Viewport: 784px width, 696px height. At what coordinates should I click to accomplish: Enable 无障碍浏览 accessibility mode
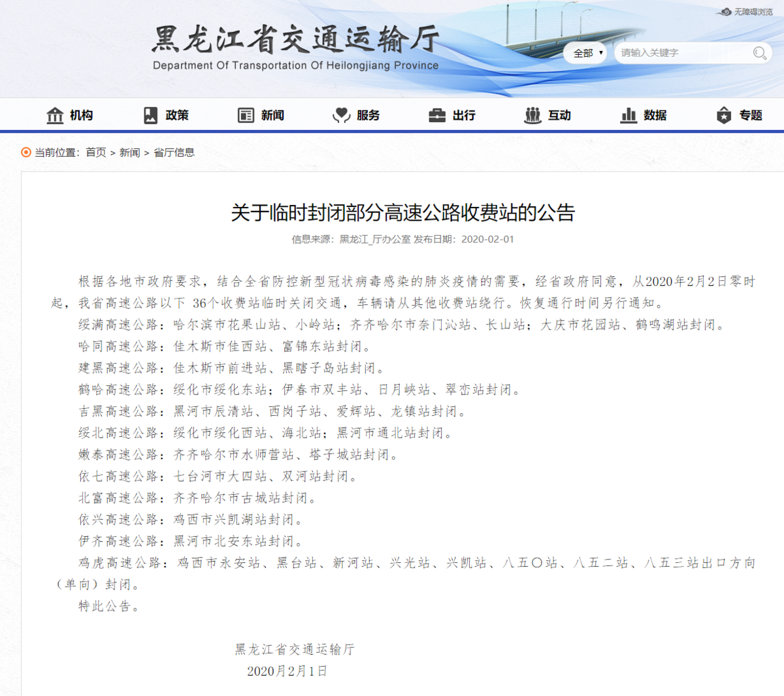pos(746,12)
